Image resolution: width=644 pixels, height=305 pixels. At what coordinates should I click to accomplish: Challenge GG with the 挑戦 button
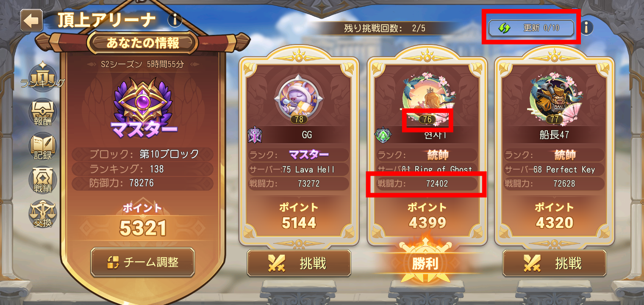(x=299, y=263)
